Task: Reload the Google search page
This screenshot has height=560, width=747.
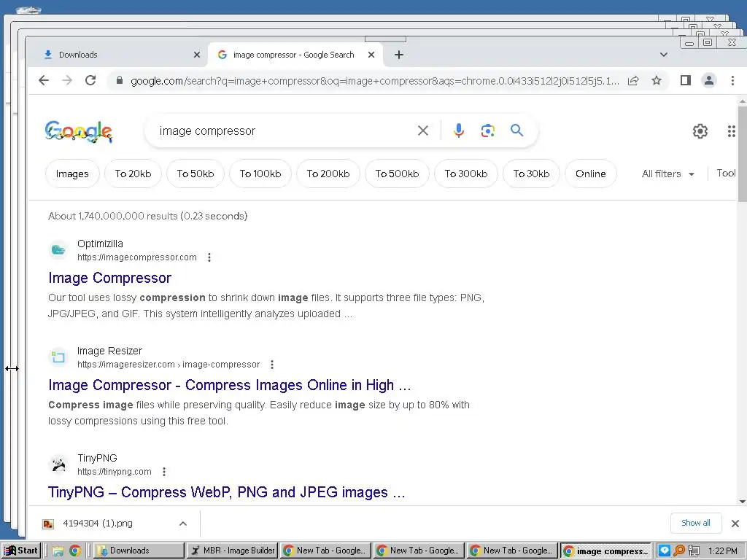Action: (90, 80)
